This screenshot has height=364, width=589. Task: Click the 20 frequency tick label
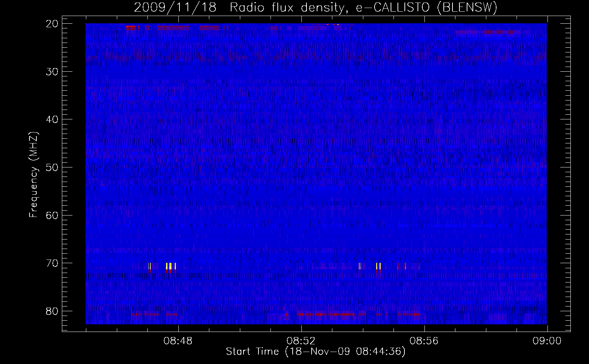point(52,24)
